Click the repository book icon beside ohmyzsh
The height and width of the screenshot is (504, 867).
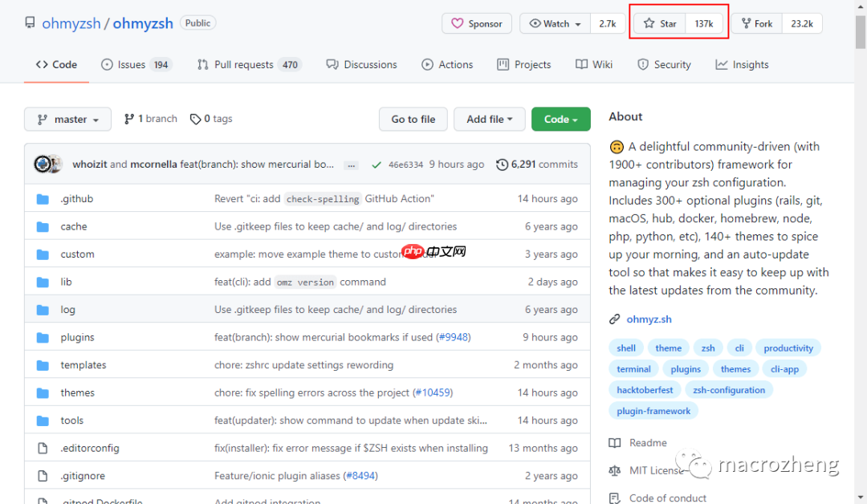click(x=30, y=23)
